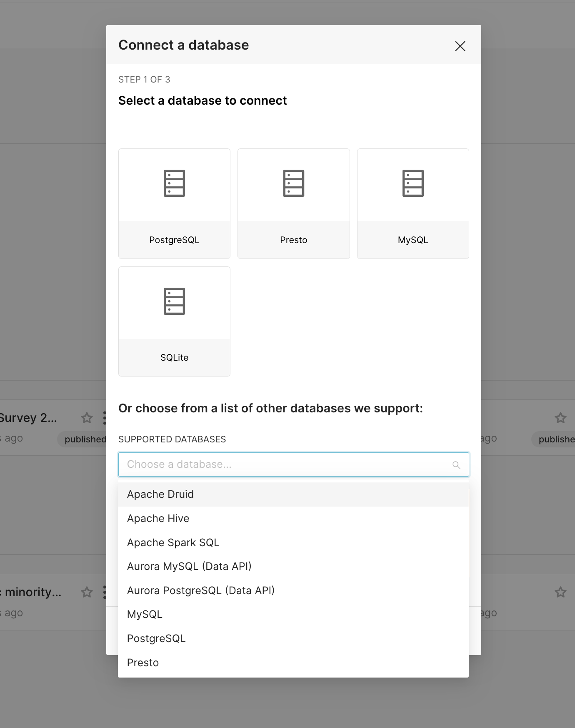Pick Aurora PostgreSQL (Data API) option

point(201,591)
